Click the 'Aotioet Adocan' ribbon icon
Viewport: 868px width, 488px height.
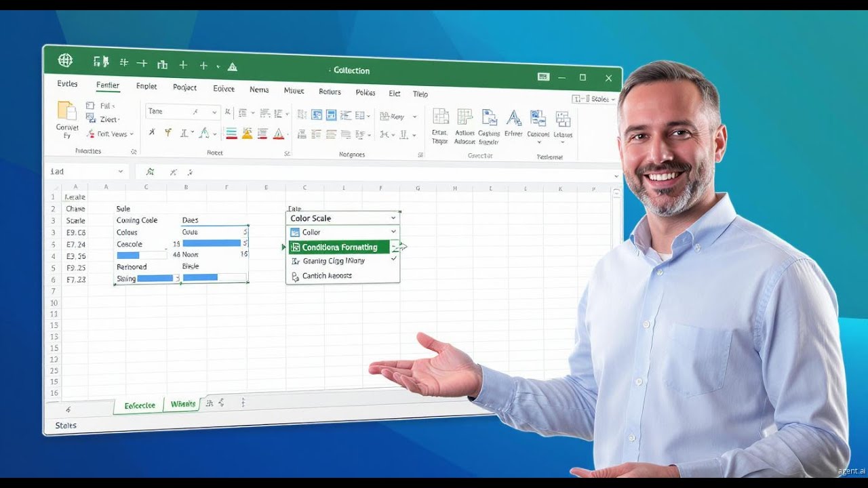[465, 117]
